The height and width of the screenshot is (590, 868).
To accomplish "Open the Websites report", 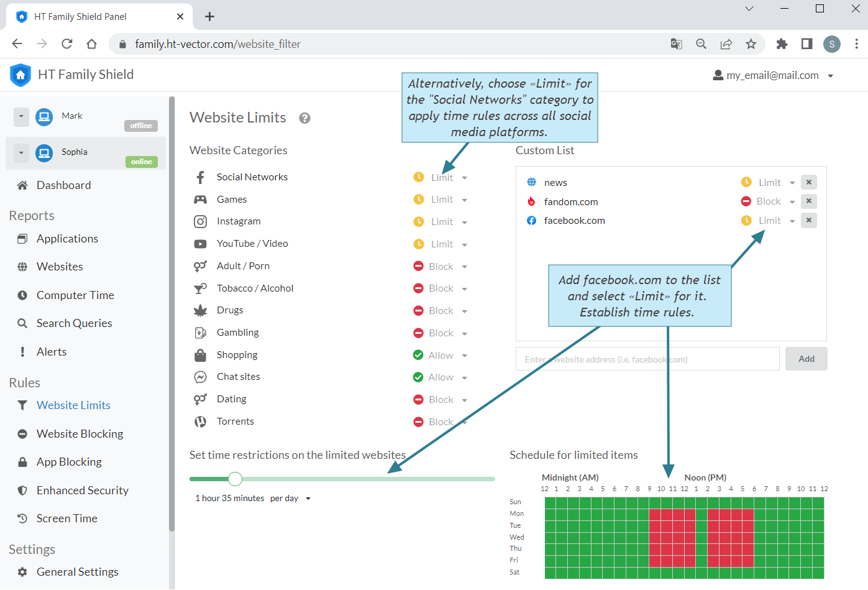I will [x=60, y=267].
